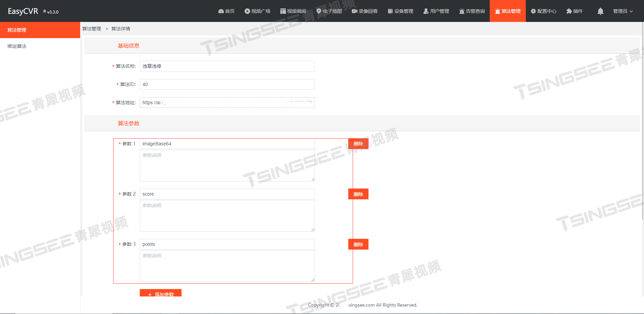Click parameter 3 description textarea

click(x=227, y=266)
